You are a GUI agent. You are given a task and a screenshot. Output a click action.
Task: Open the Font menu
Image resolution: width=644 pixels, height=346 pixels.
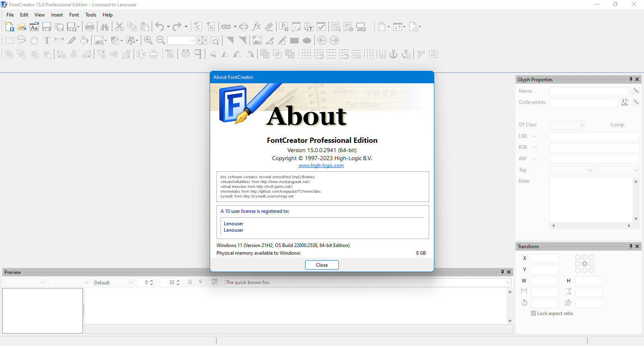74,15
